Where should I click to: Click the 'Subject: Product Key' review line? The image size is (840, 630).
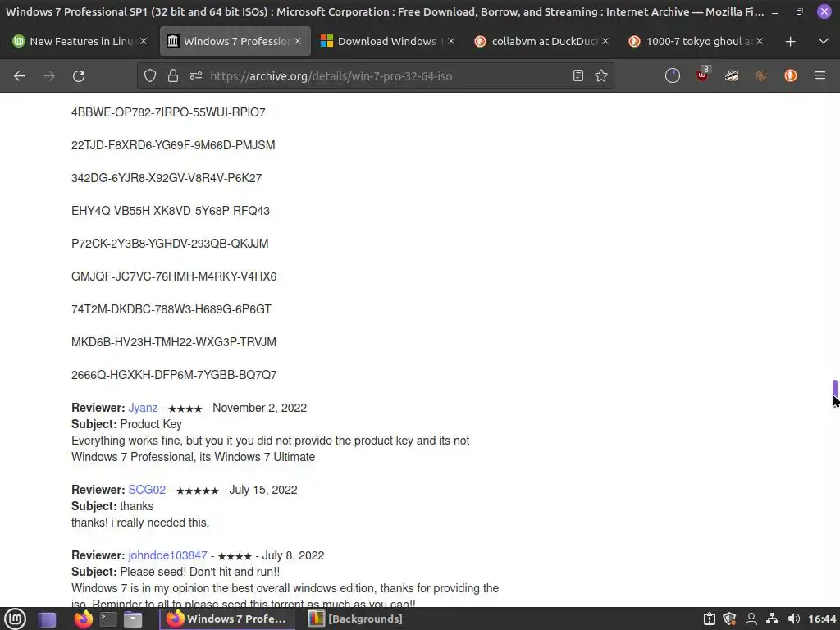click(126, 424)
